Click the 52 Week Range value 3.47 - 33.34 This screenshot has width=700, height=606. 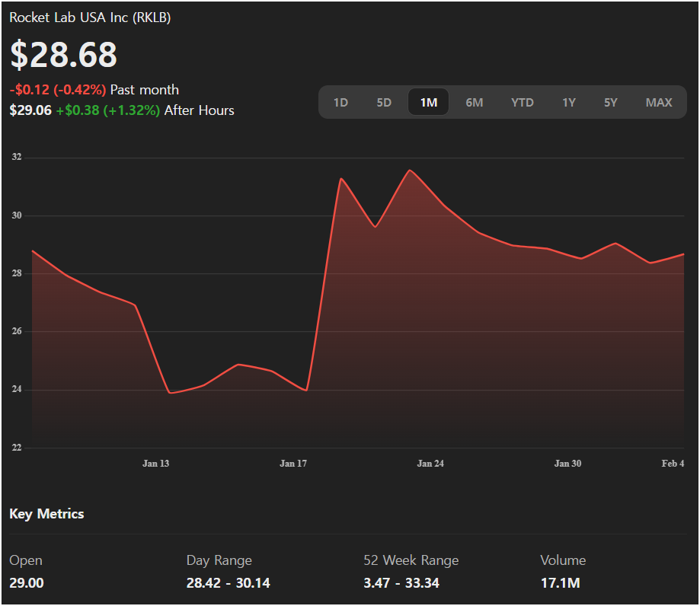pos(401,583)
